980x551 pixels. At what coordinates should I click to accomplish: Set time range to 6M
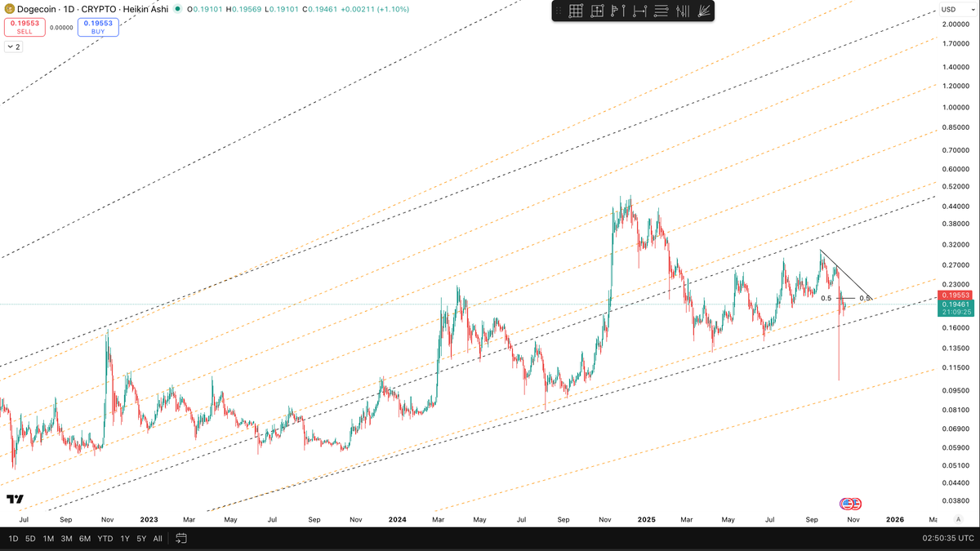tap(85, 539)
